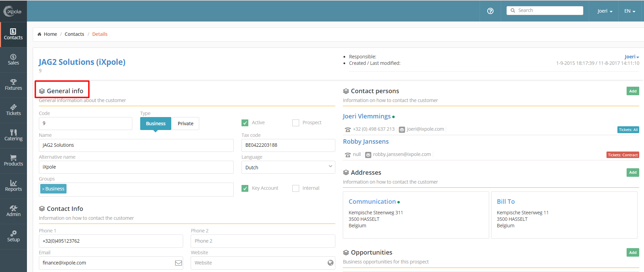This screenshot has height=272, width=644.
Task: Click the Groups tag field
Action: pyautogui.click(x=136, y=189)
